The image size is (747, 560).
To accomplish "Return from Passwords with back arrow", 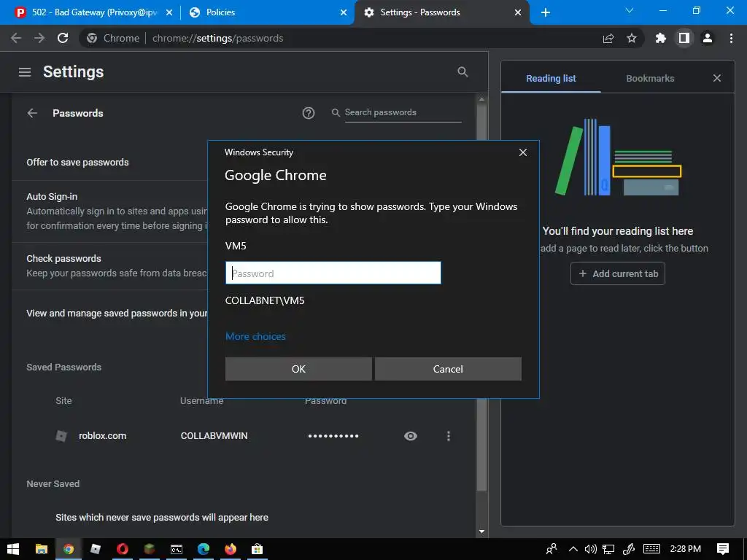I will coord(32,113).
